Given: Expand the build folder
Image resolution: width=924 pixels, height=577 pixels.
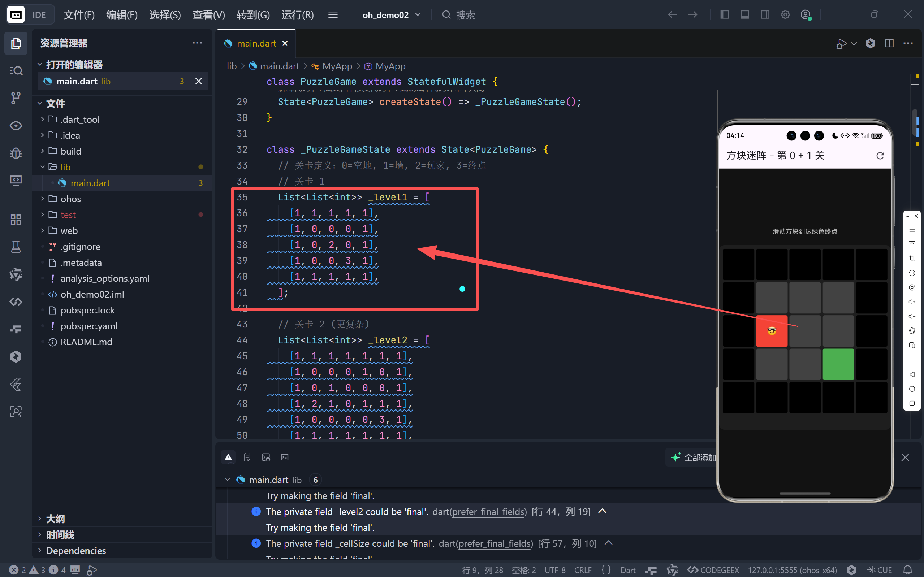Looking at the screenshot, I should 70,151.
